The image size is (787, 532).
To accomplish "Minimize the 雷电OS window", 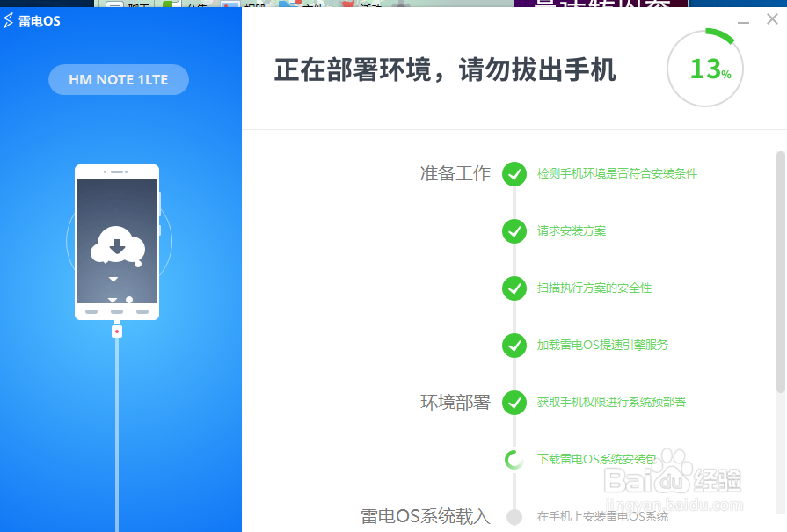I will tap(743, 22).
